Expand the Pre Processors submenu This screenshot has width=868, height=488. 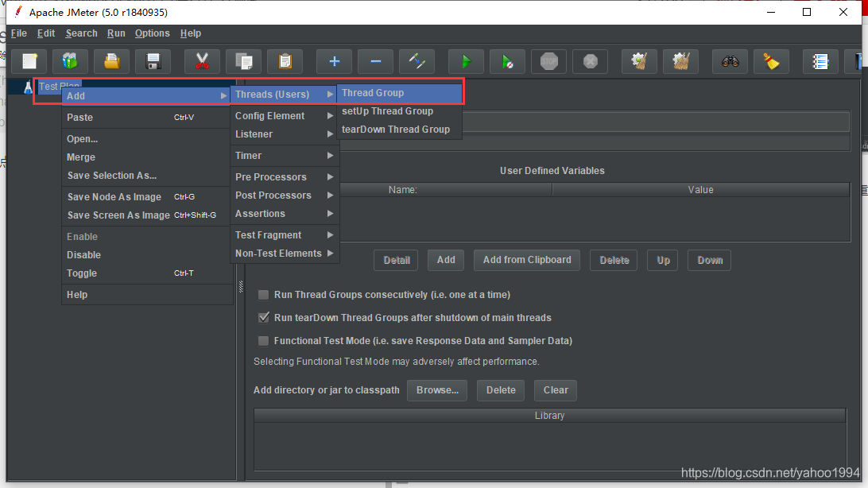click(284, 177)
